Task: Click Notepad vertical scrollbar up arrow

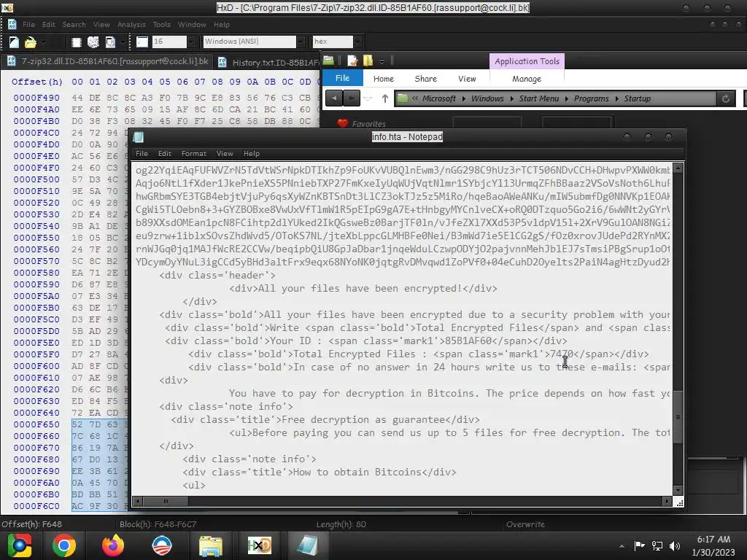Action: click(x=678, y=168)
